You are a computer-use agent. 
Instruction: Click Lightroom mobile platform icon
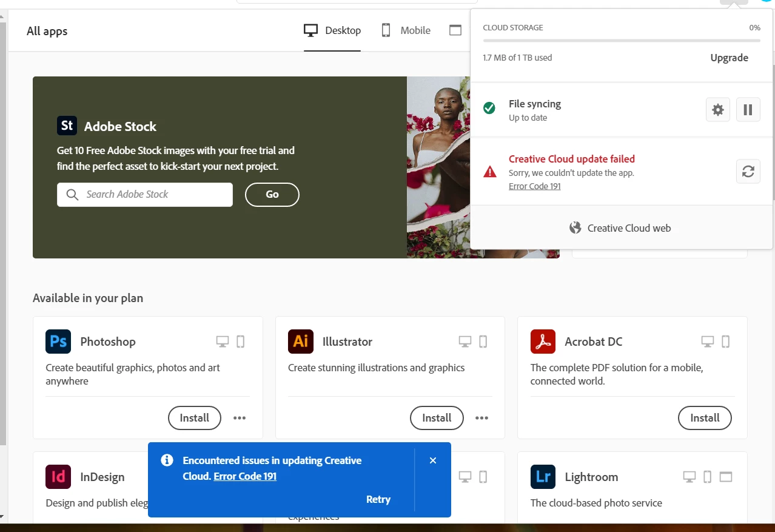[707, 477]
